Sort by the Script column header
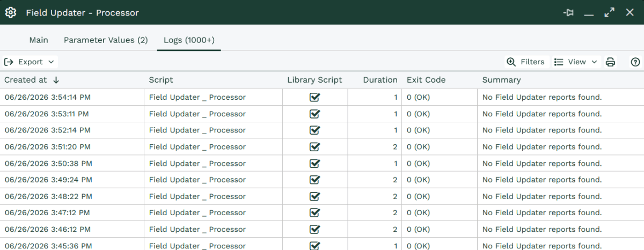Viewport: 644px width, 250px height. pyautogui.click(x=161, y=80)
